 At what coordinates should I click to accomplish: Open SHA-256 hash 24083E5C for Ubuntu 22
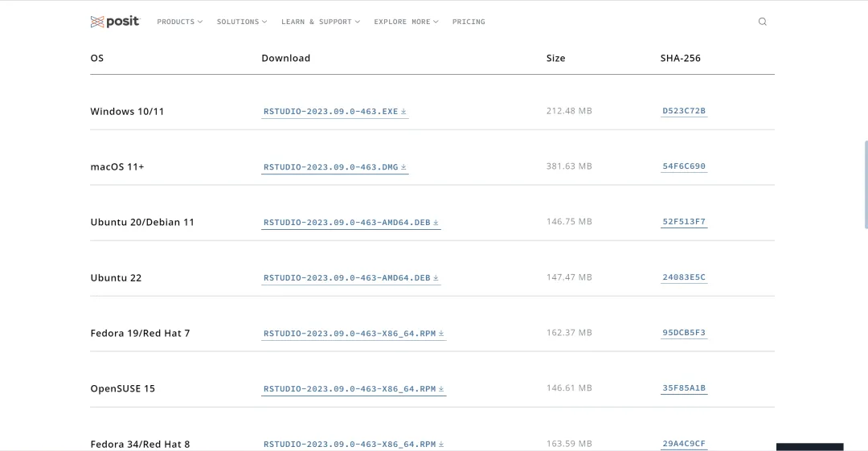pos(684,277)
